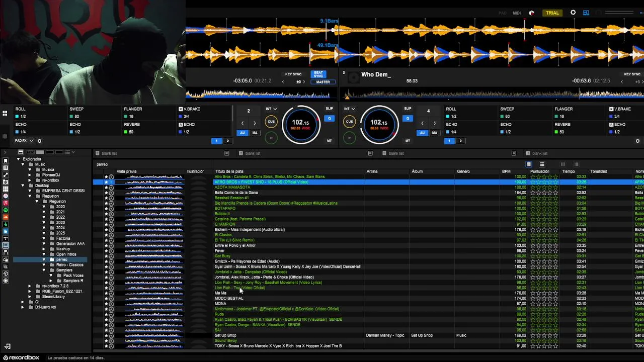This screenshot has width=644, height=362.
Task: Toggle Quantize Q on deck 2
Action: coord(408,119)
